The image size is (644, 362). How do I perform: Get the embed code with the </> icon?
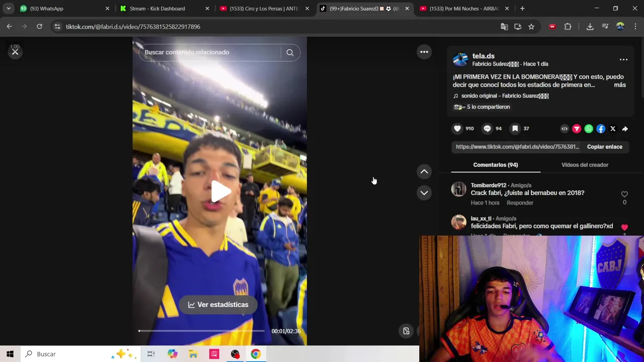click(x=565, y=129)
